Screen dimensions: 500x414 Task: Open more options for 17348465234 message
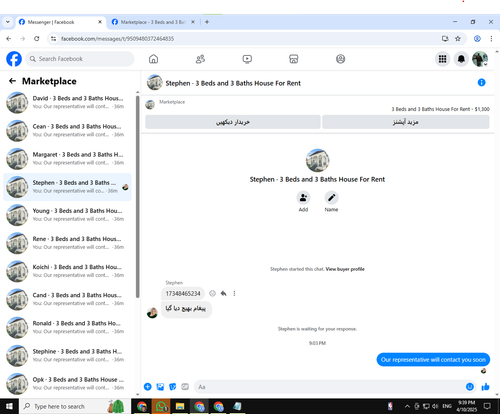tap(234, 293)
